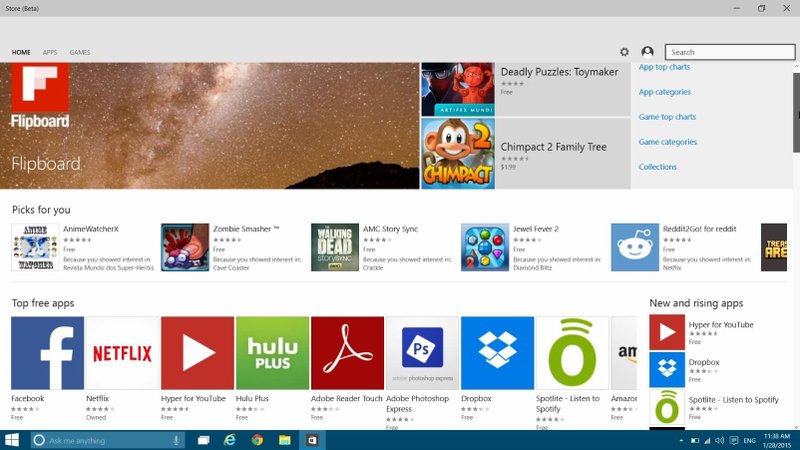This screenshot has width=800, height=450.
Task: Open Spotlite icon in New and rising apps
Action: (x=667, y=407)
